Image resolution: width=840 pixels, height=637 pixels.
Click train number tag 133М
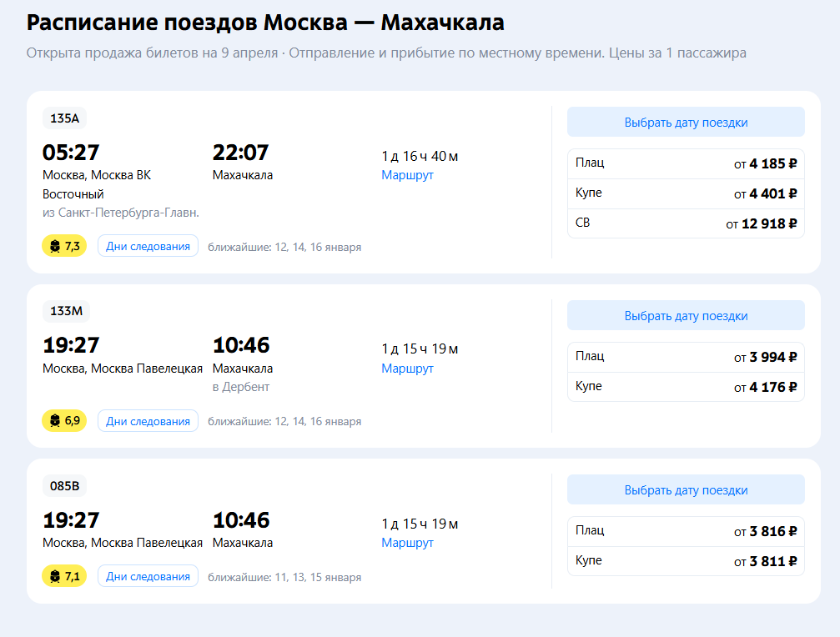[66, 311]
